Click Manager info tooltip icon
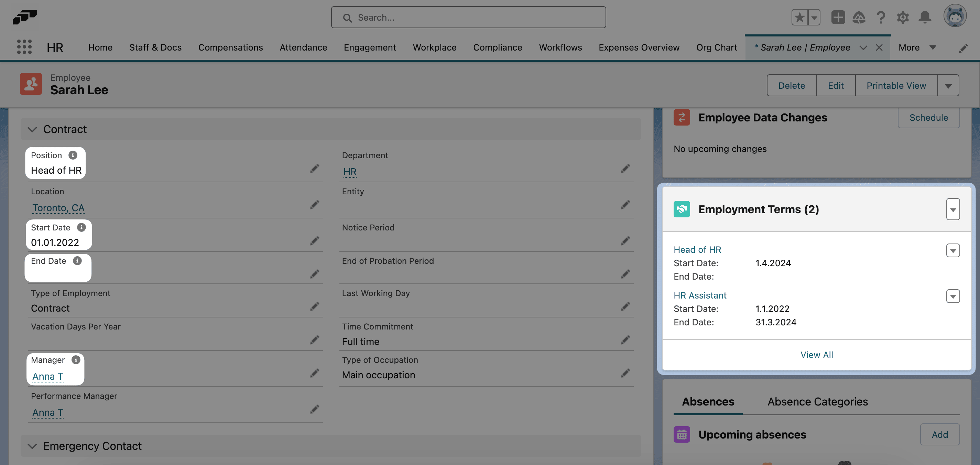 click(76, 360)
